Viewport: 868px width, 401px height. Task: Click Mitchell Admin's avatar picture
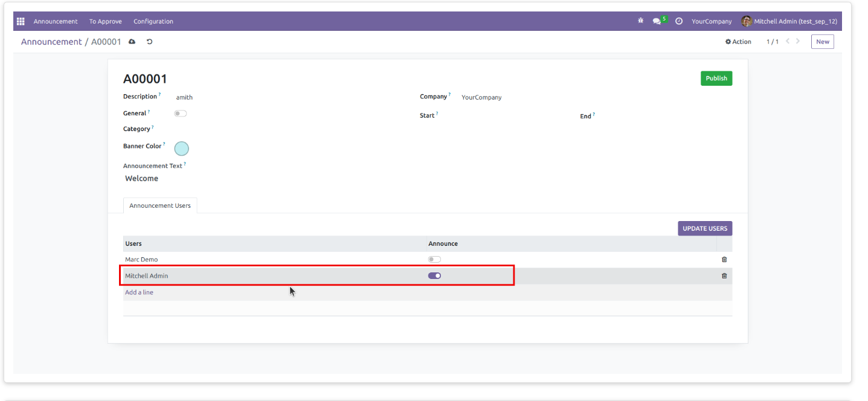click(x=747, y=21)
